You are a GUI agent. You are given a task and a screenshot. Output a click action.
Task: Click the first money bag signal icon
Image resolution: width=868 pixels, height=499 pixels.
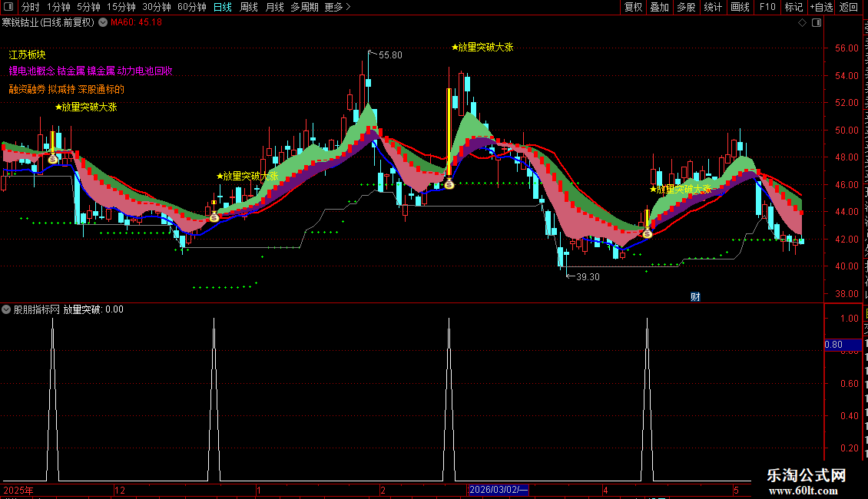click(x=52, y=159)
